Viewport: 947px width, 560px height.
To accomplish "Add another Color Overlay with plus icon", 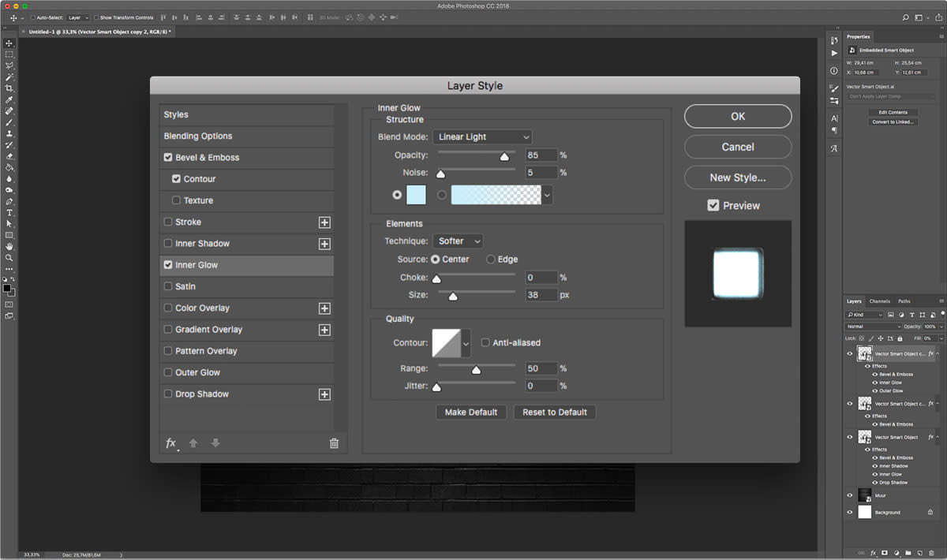I will [x=324, y=308].
